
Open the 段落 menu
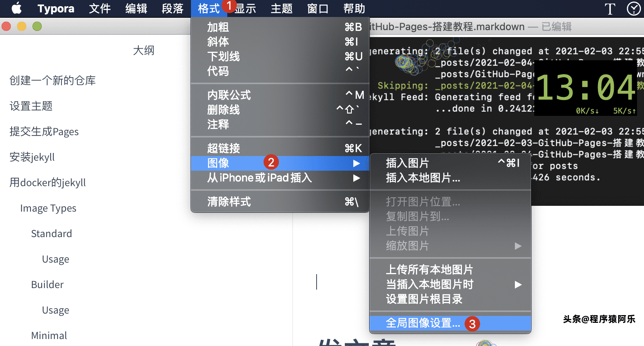click(172, 8)
